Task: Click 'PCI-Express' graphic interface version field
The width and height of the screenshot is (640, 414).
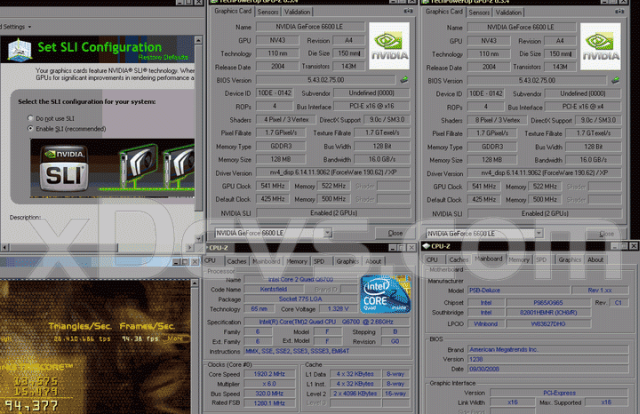Action: point(559,393)
